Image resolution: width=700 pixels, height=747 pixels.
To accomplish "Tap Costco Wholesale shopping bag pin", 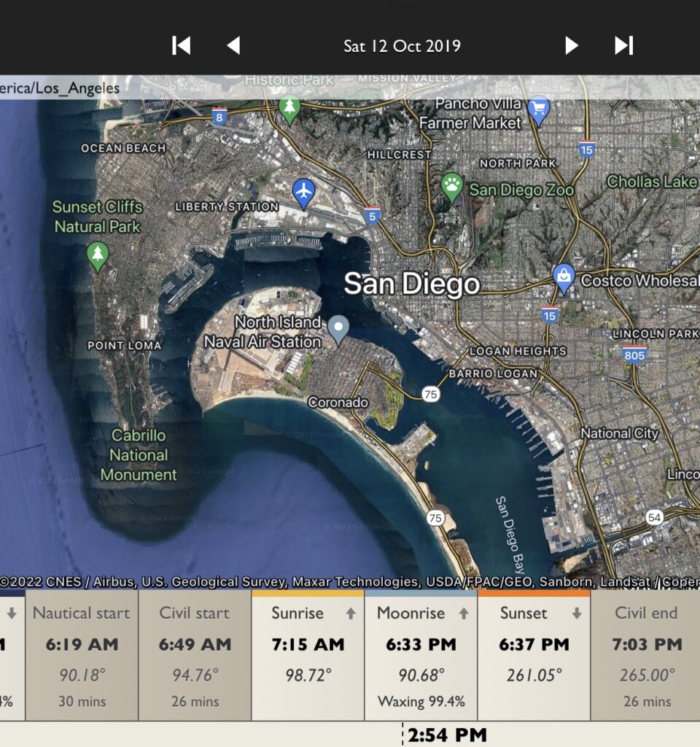I will pos(564,279).
